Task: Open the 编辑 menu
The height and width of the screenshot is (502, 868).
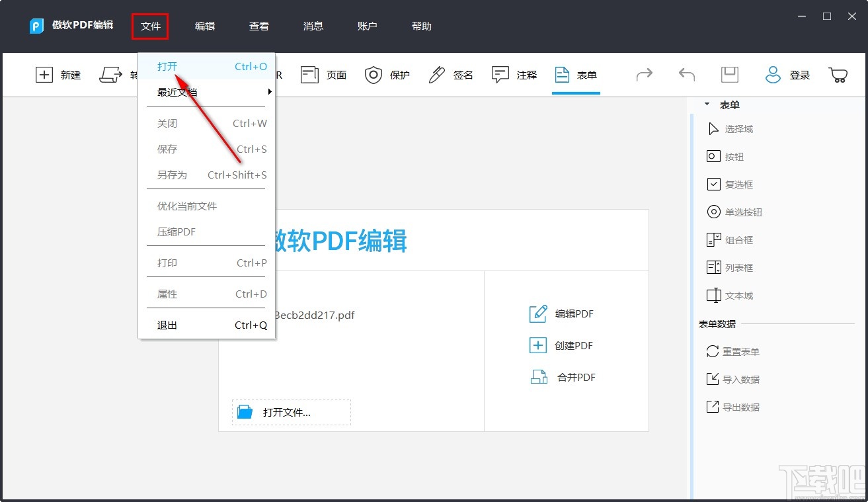Action: [x=205, y=26]
